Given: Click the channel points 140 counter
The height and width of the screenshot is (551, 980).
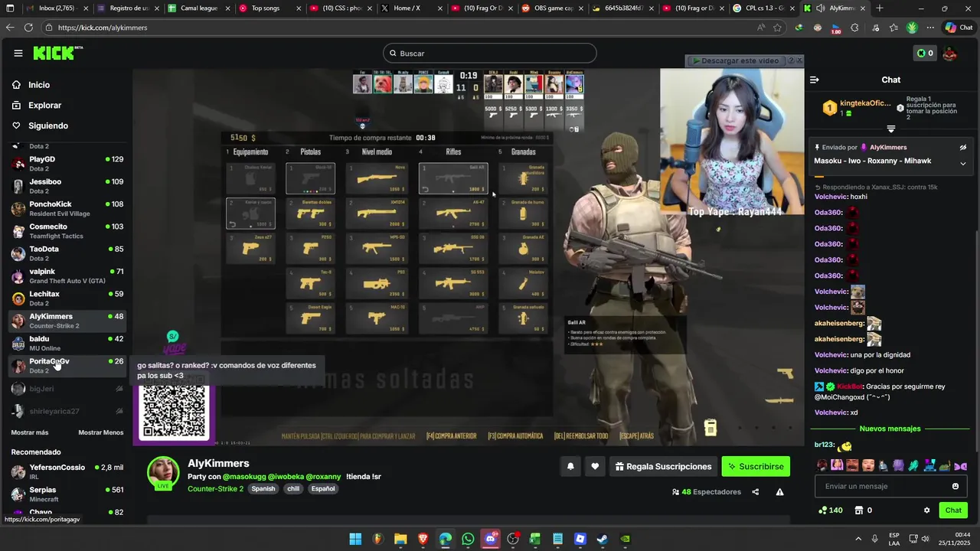Looking at the screenshot, I should click(831, 510).
